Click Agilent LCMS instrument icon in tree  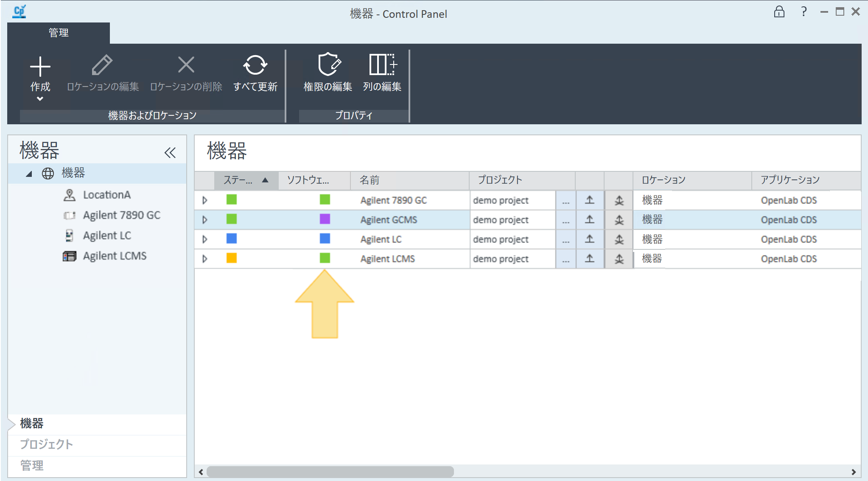pyautogui.click(x=69, y=256)
